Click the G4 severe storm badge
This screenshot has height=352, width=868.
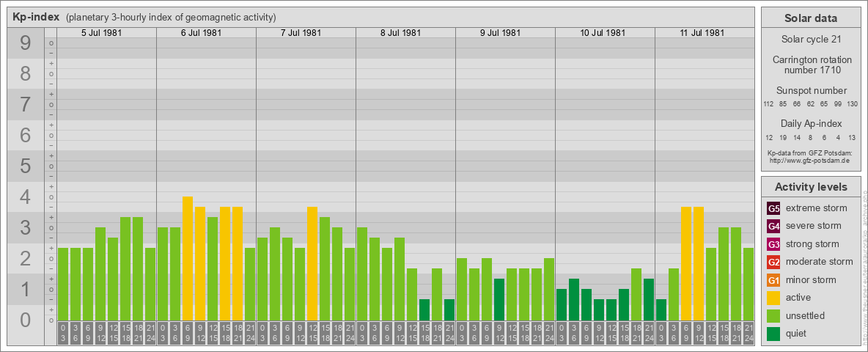(x=773, y=226)
